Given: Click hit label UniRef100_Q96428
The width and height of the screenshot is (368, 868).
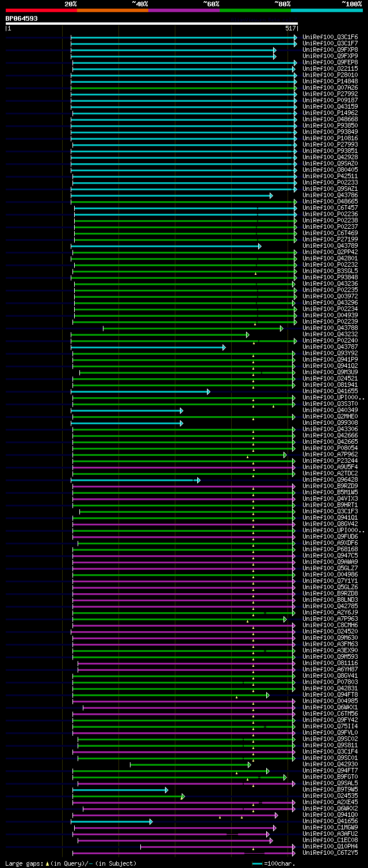Looking at the screenshot, I should pyautogui.click(x=330, y=480).
